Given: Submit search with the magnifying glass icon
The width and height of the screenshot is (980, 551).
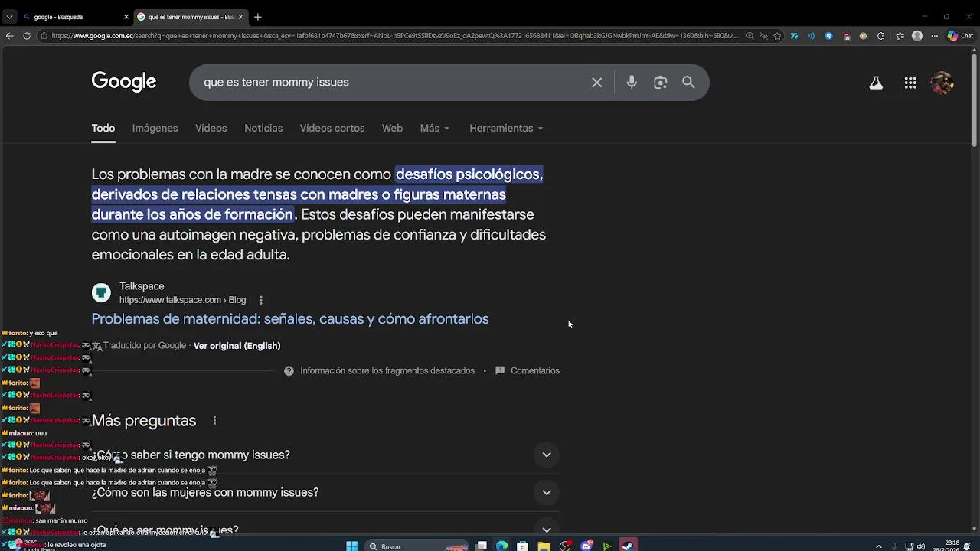Looking at the screenshot, I should pyautogui.click(x=688, y=83).
